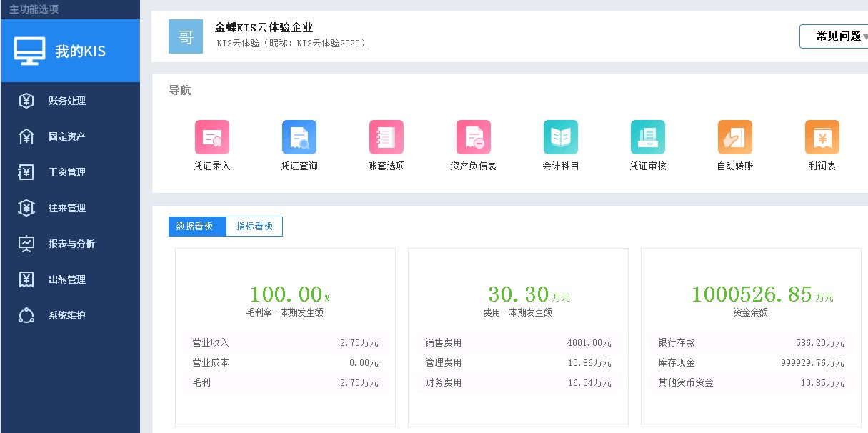Click the 我的KIS header label

point(80,51)
